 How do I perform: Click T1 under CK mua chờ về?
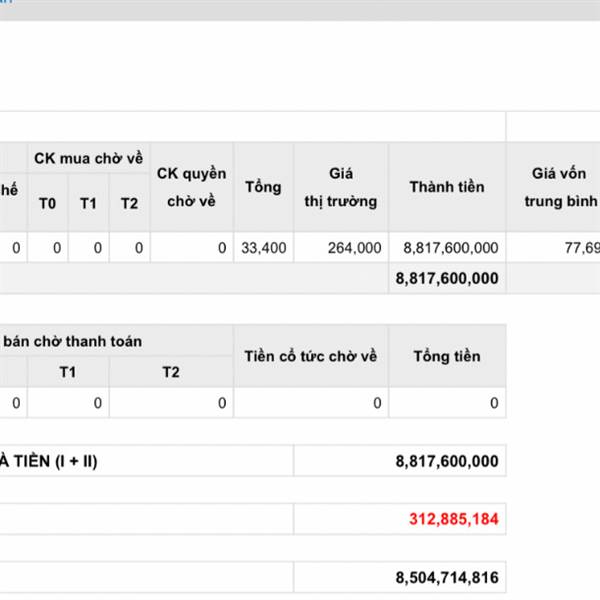click(89, 203)
